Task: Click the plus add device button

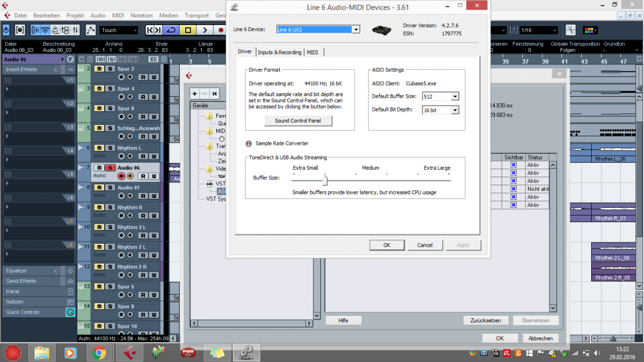Action: click(195, 94)
